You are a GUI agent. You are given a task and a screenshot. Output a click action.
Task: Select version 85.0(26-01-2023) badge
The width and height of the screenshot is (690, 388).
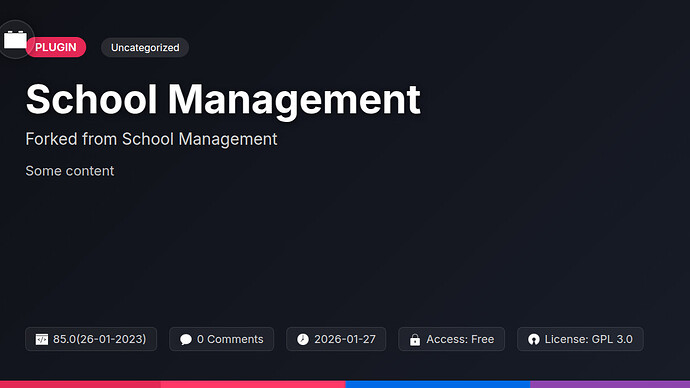(91, 339)
